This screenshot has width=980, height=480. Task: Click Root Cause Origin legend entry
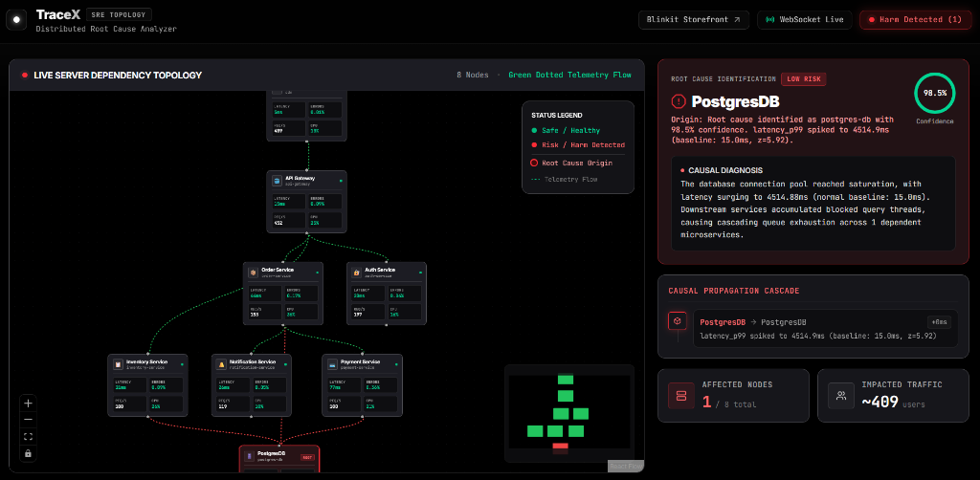tap(571, 163)
